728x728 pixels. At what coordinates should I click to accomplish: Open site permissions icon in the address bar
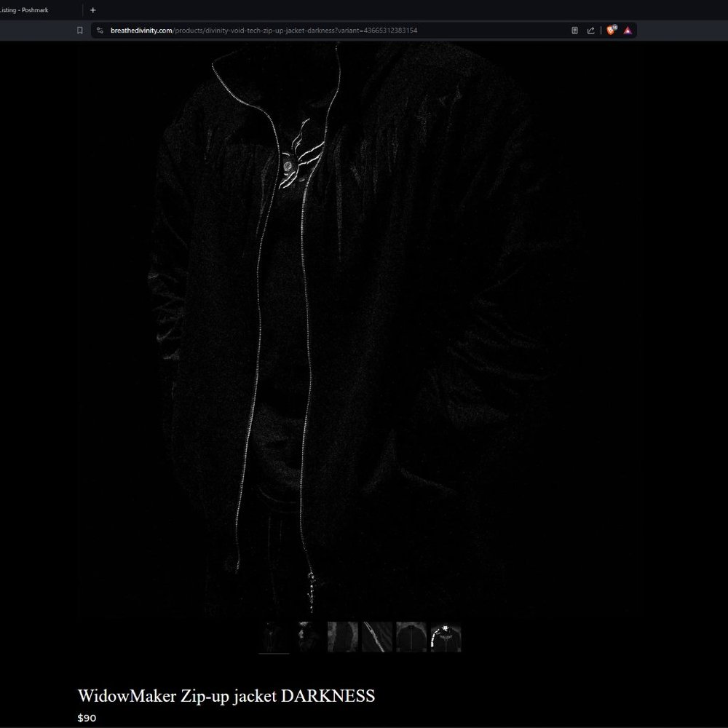point(99,30)
